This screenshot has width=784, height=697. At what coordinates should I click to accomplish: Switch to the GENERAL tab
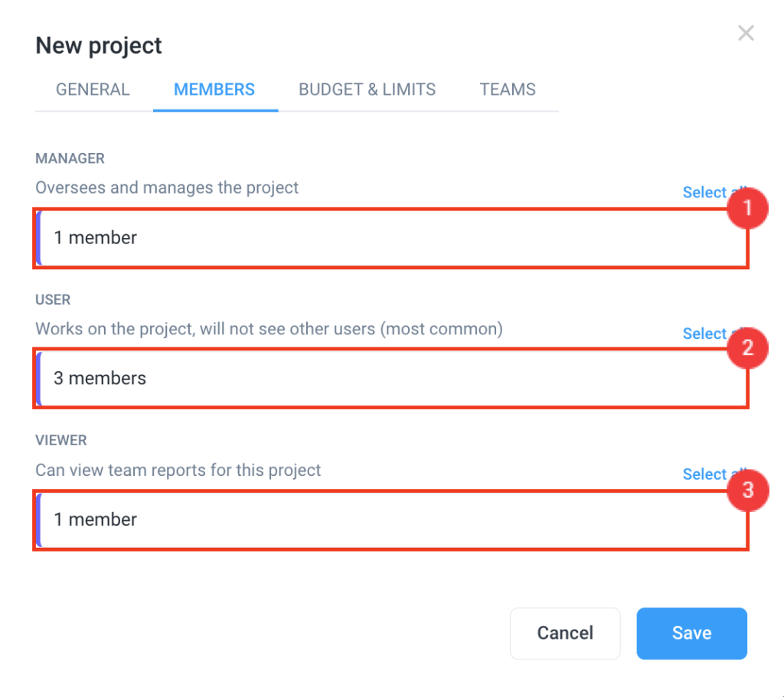click(92, 90)
